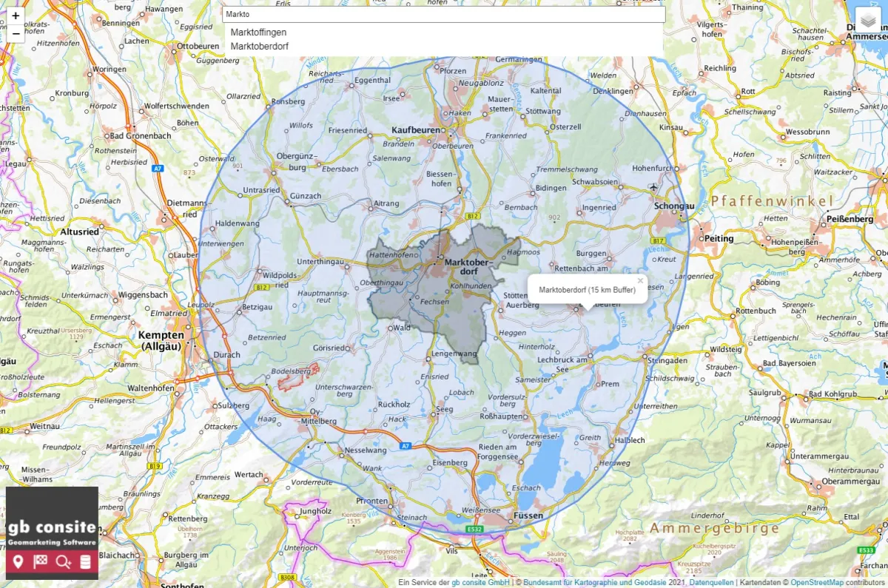This screenshot has height=588, width=888.
Task: Click the Marktoberdorf (15 km Buffer) label
Action: pos(588,289)
